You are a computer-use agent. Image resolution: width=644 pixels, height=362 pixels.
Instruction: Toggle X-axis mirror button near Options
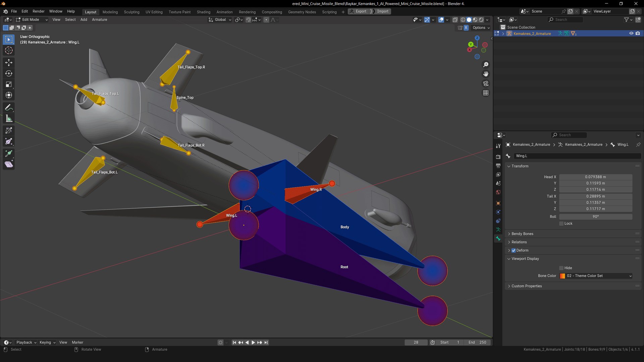pos(466,28)
